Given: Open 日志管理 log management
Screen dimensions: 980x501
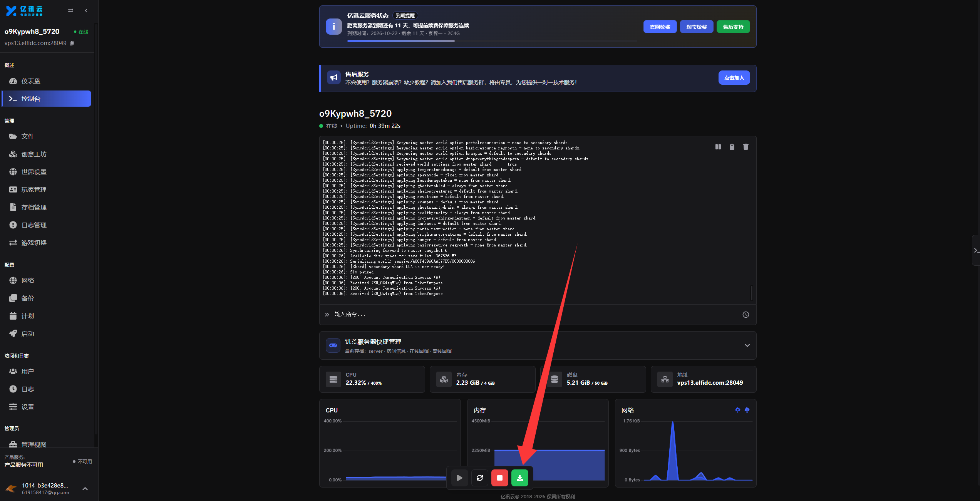Looking at the screenshot, I should coord(46,225).
